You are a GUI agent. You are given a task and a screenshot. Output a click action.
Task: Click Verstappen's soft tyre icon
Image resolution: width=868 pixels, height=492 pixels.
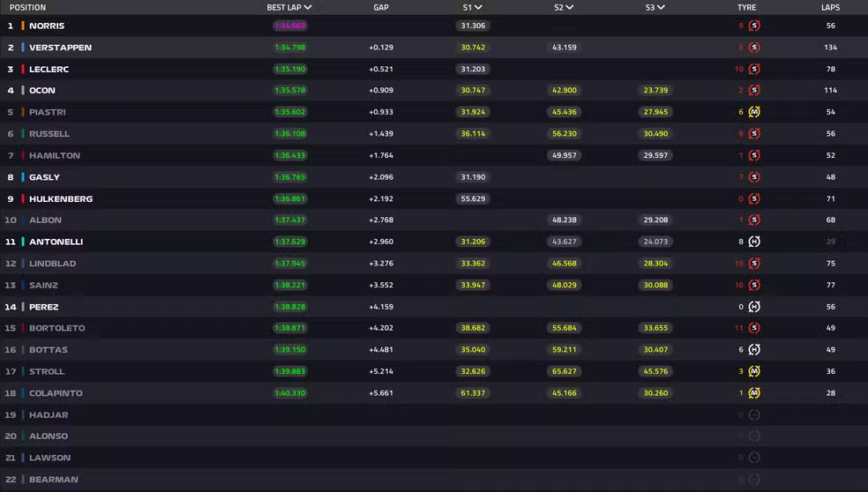click(x=753, y=48)
